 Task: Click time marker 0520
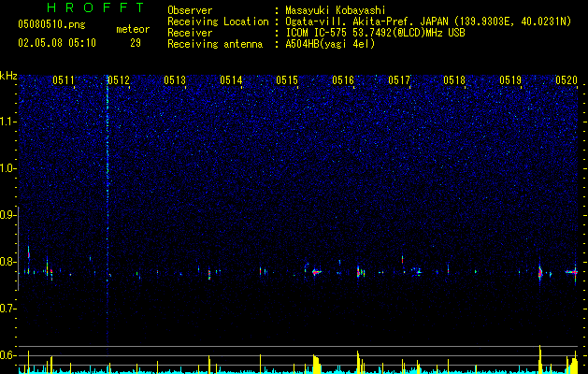pyautogui.click(x=566, y=80)
